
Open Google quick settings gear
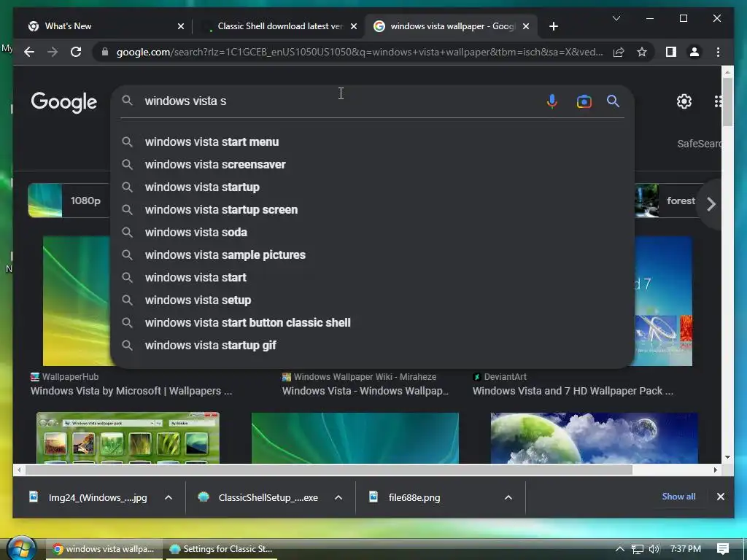click(x=684, y=101)
